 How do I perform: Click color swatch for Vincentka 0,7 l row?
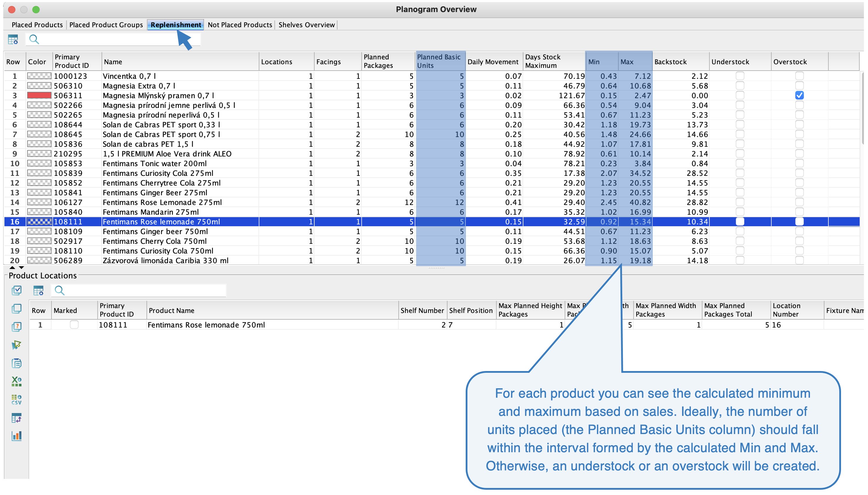(39, 76)
